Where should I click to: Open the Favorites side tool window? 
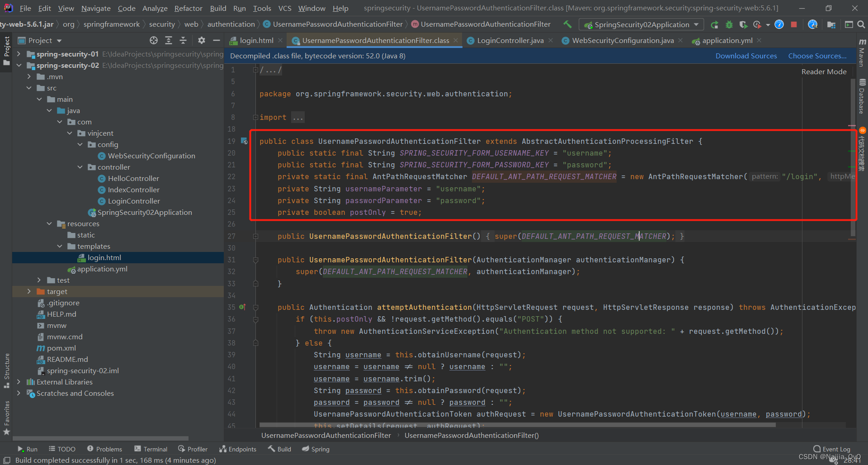coord(6,418)
